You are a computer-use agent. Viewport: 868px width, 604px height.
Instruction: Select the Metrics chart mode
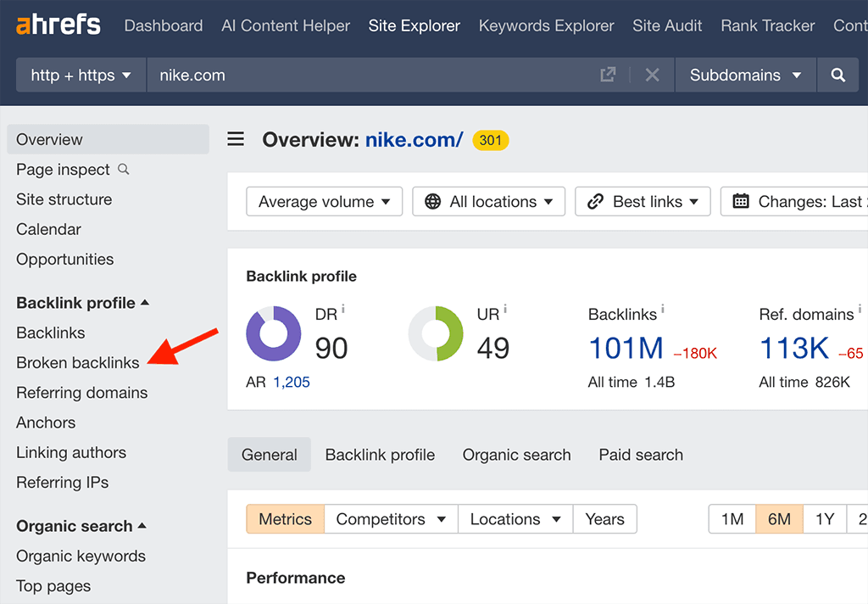pos(285,518)
